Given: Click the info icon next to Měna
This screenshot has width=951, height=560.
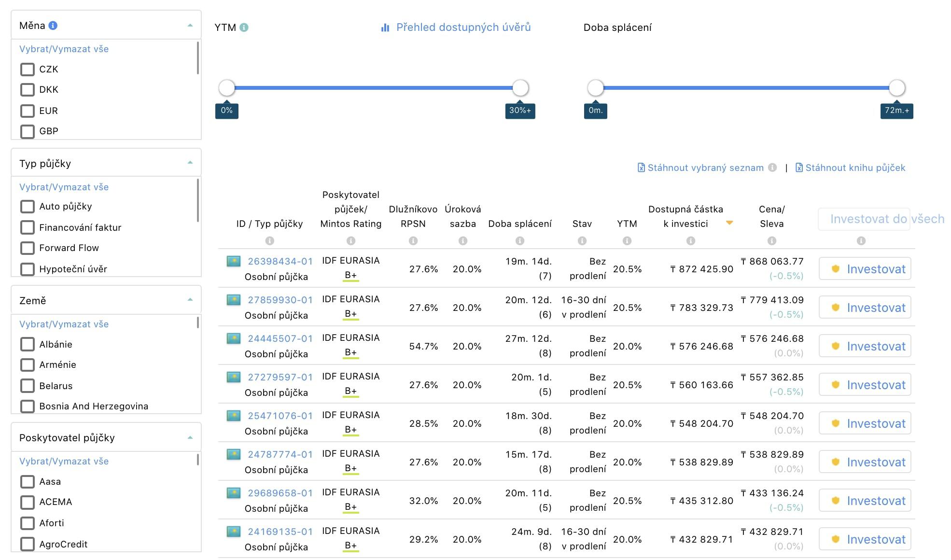Looking at the screenshot, I should [x=53, y=26].
